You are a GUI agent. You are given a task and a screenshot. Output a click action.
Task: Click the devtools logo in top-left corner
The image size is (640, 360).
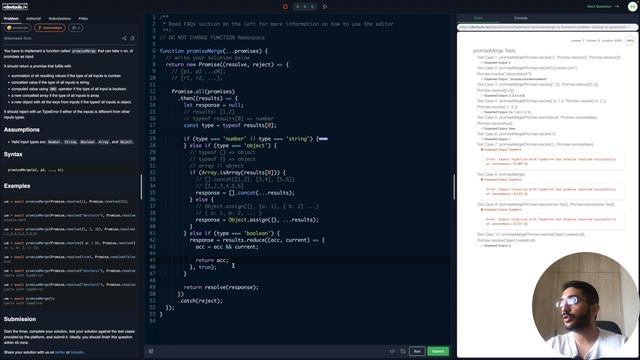click(x=15, y=7)
